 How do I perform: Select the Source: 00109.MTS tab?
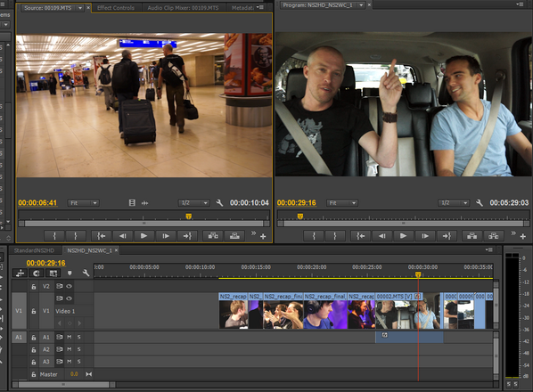(x=47, y=8)
